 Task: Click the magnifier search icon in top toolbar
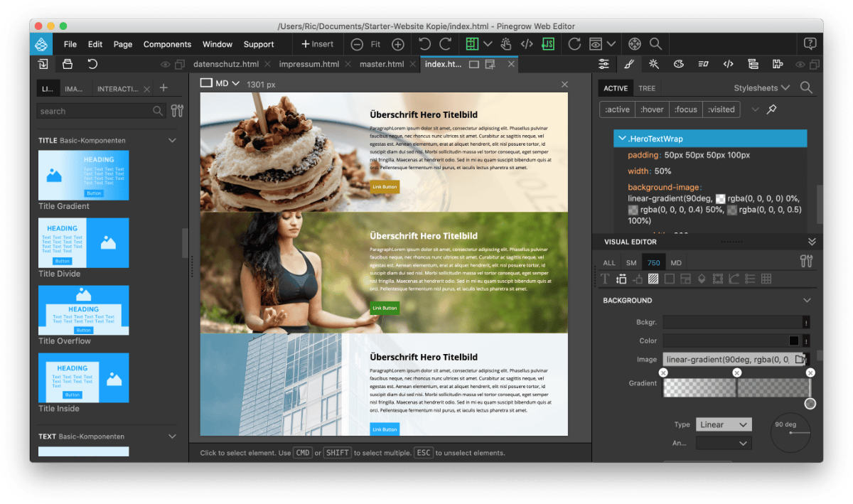(x=655, y=44)
